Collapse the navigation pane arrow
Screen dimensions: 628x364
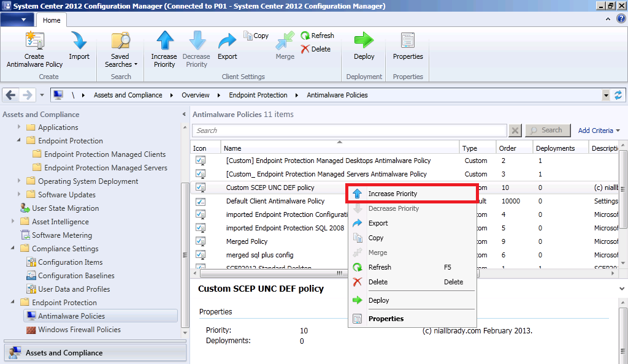[184, 115]
